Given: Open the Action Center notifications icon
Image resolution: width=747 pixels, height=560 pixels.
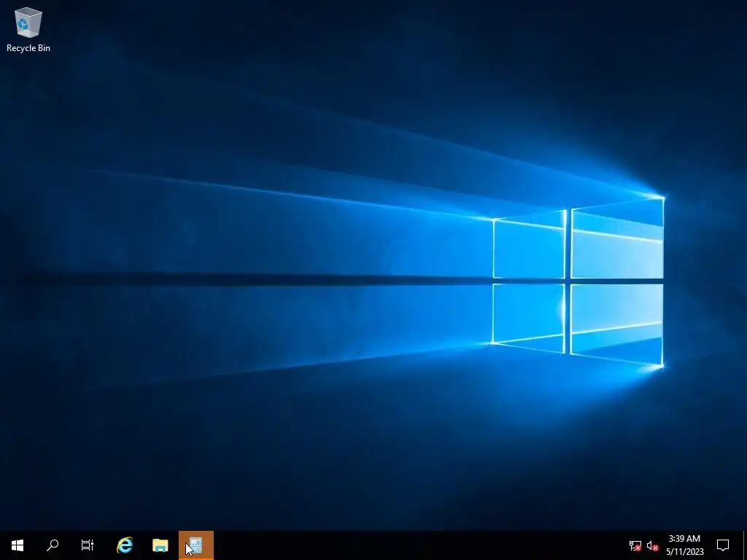Looking at the screenshot, I should click(723, 545).
